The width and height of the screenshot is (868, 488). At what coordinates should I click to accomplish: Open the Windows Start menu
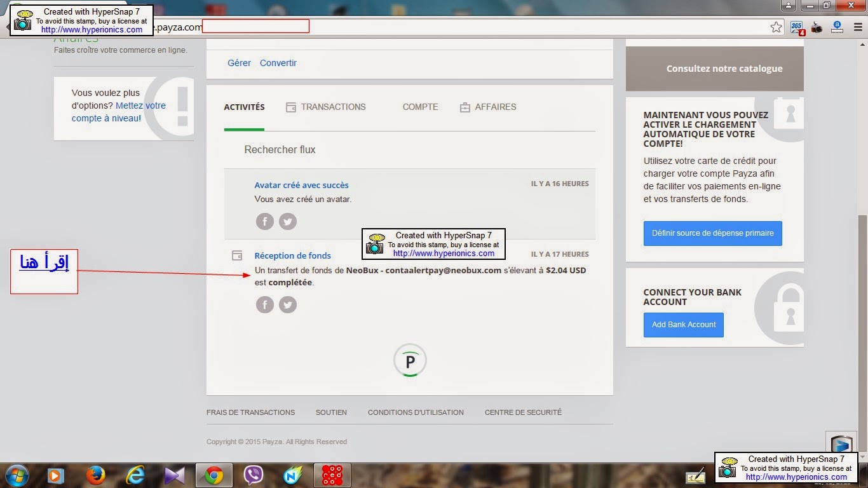click(x=16, y=475)
